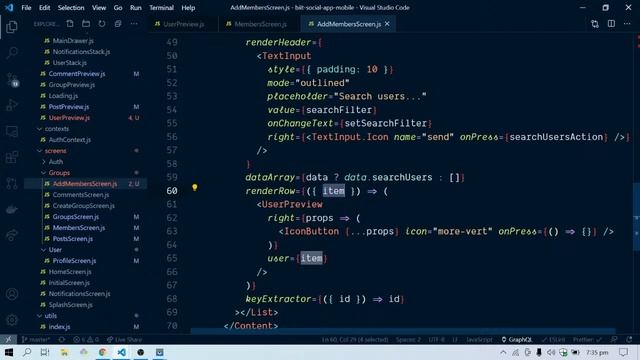Switch to the MembersScreen.js tab
Image resolution: width=640 pixels, height=360 pixels.
260,24
